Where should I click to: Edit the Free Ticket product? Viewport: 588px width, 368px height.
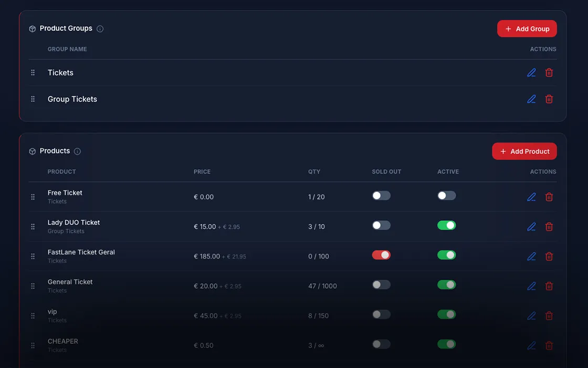531,197
